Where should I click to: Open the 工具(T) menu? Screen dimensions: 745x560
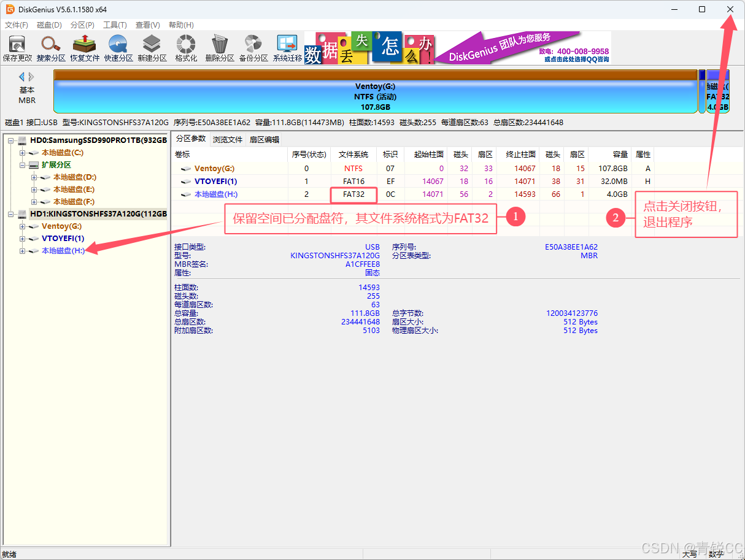coord(115,25)
